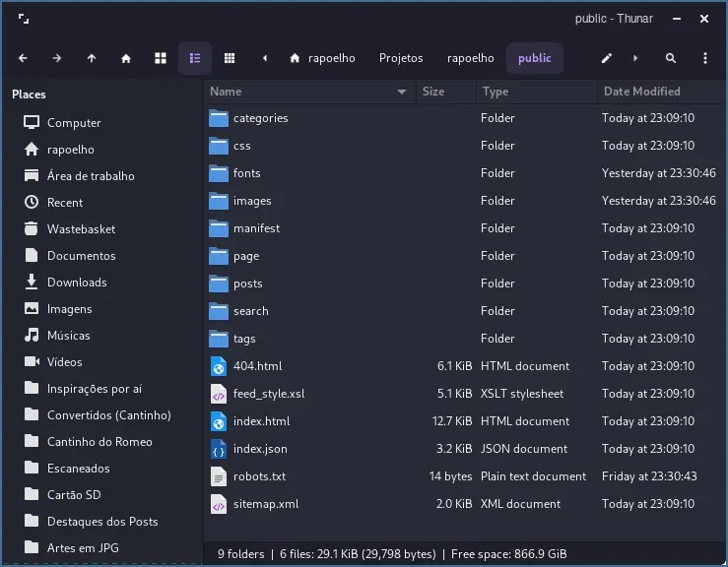Sort files by the Date Modified column
728x567 pixels.
[642, 92]
